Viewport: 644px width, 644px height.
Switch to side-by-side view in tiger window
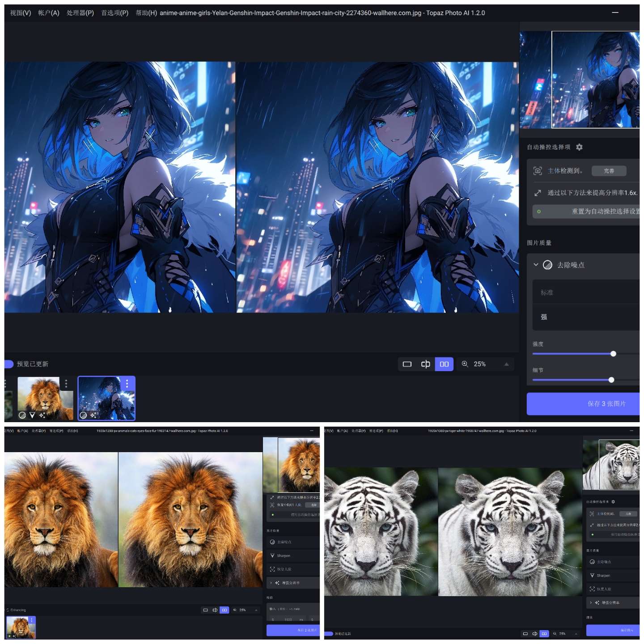(x=544, y=634)
